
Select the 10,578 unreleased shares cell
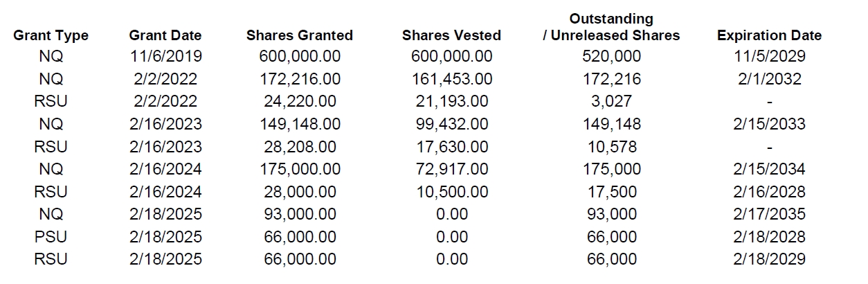pos(611,147)
